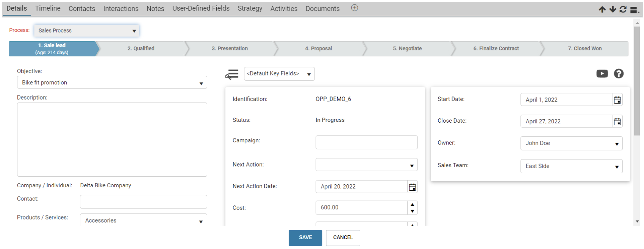Click into the Campaign input field
The image size is (644, 249).
click(x=366, y=142)
